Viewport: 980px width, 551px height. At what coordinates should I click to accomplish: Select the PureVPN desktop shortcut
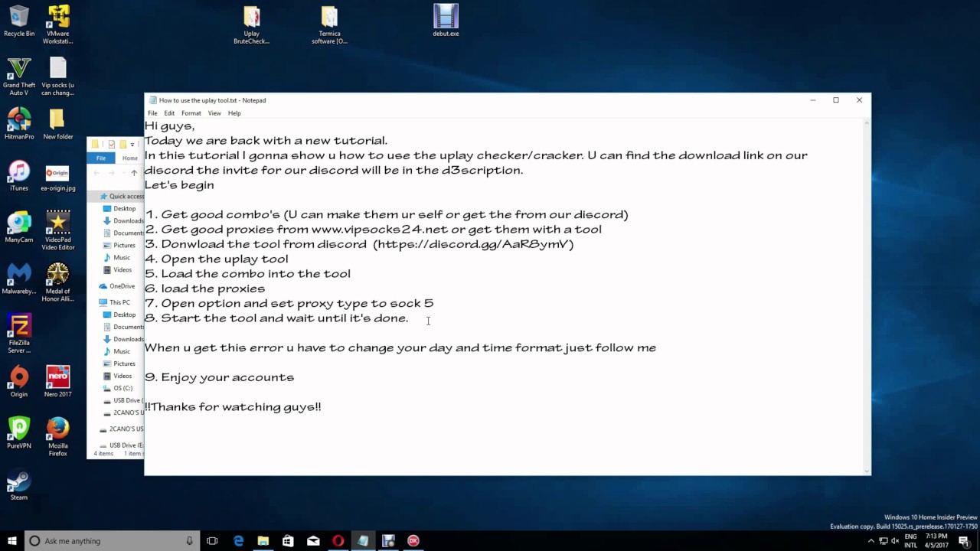pyautogui.click(x=19, y=433)
